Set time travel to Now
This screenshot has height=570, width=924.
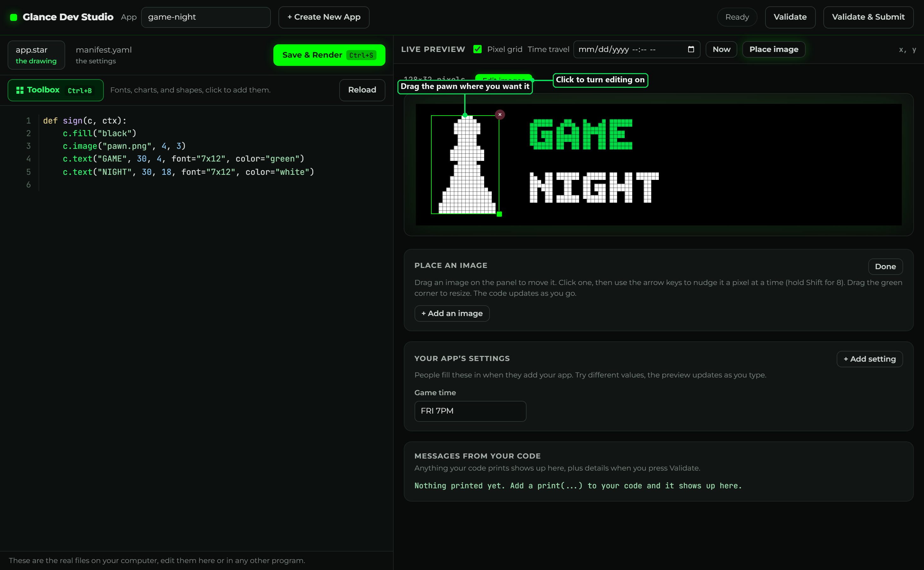point(721,49)
